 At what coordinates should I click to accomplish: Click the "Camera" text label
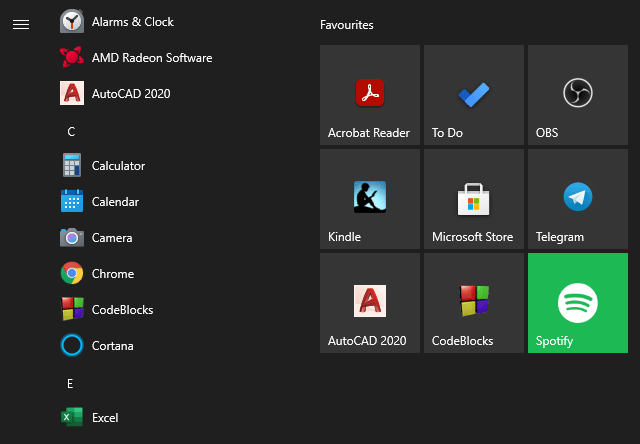[x=112, y=238]
